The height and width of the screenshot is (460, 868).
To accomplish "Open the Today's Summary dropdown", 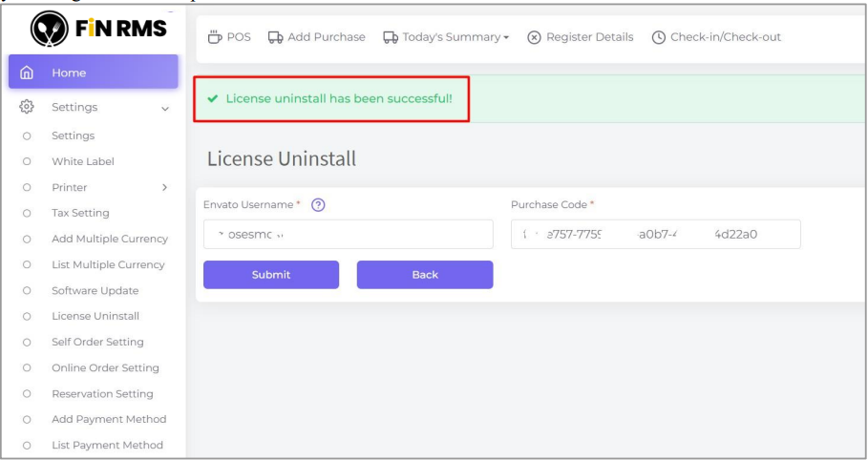I will click(447, 37).
